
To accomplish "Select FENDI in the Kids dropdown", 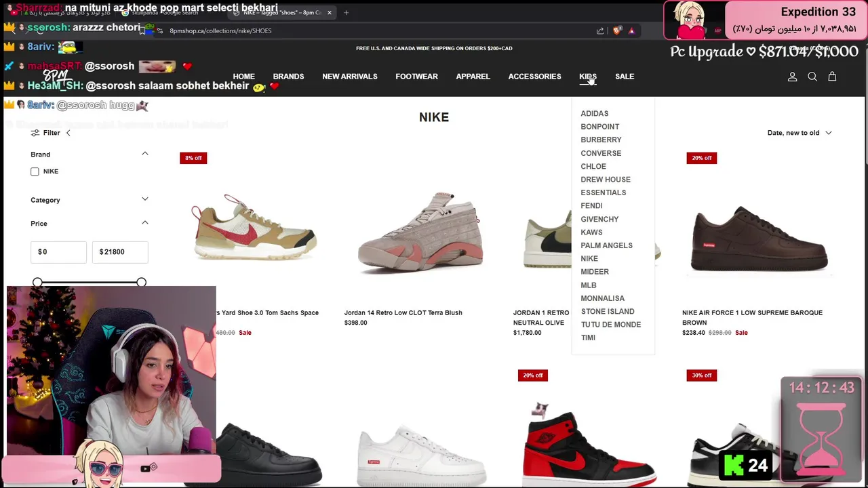I will (x=591, y=206).
